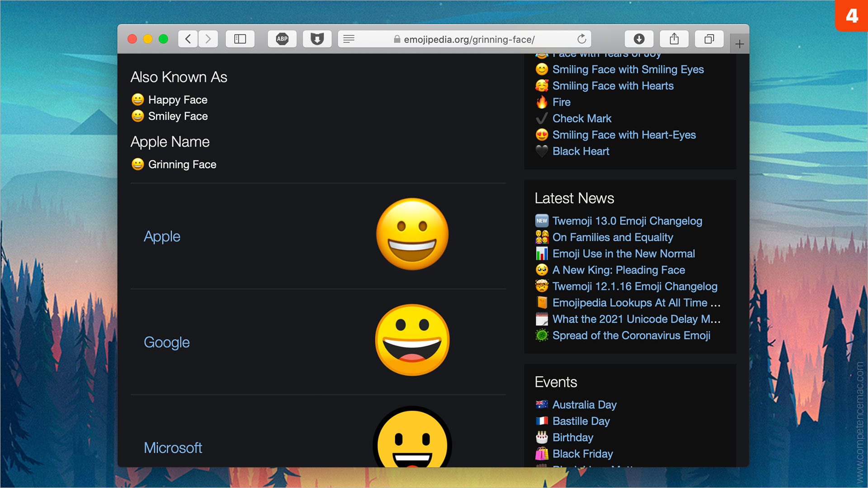Show tab overview with overlapping squares icon

pyautogui.click(x=709, y=39)
